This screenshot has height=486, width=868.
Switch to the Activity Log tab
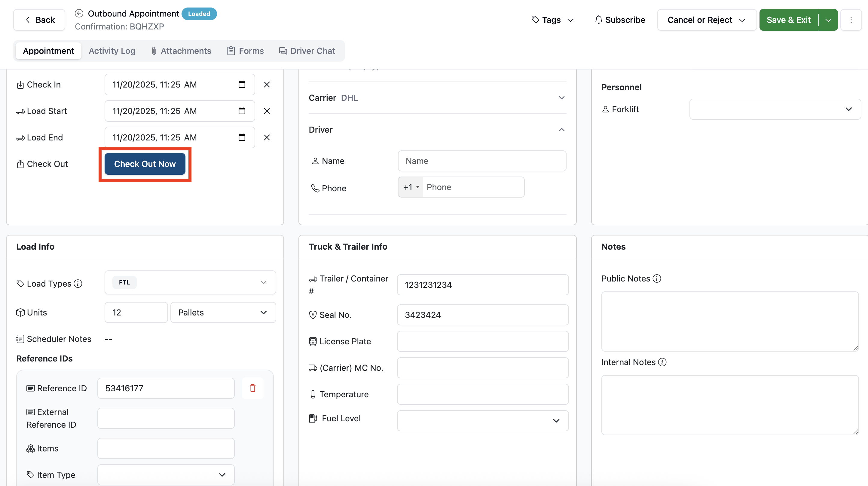pyautogui.click(x=112, y=51)
